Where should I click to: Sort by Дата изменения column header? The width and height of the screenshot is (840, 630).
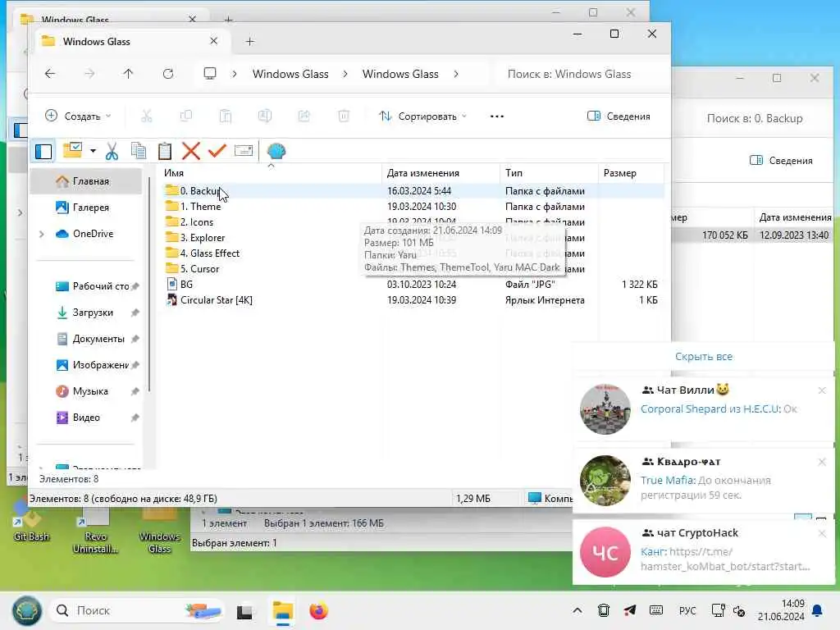tap(441, 173)
